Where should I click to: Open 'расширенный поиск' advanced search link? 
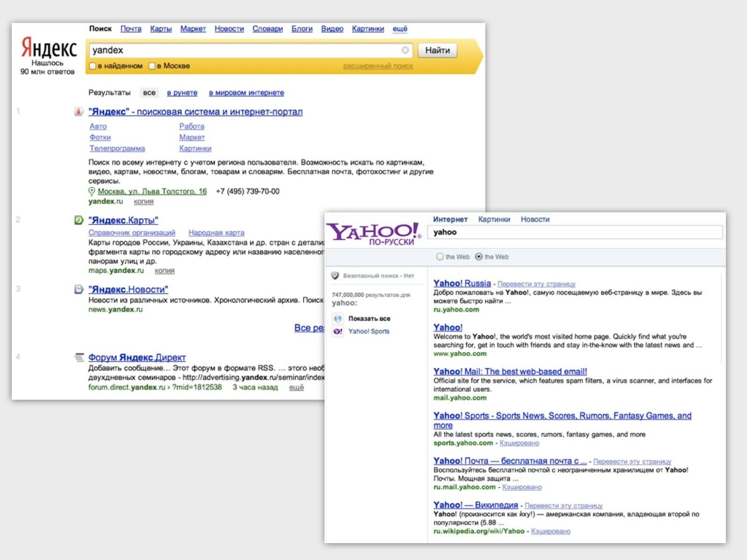378,66
